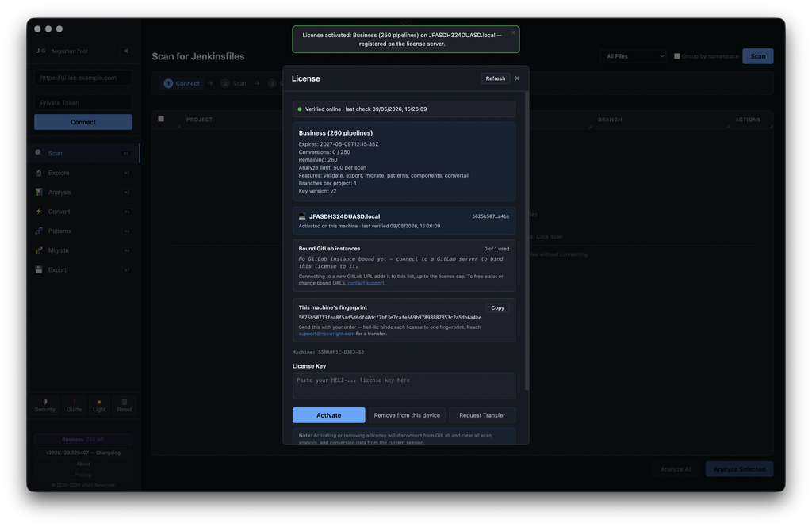Click the ACTIONS column header
This screenshot has height=527, width=812.
click(748, 120)
